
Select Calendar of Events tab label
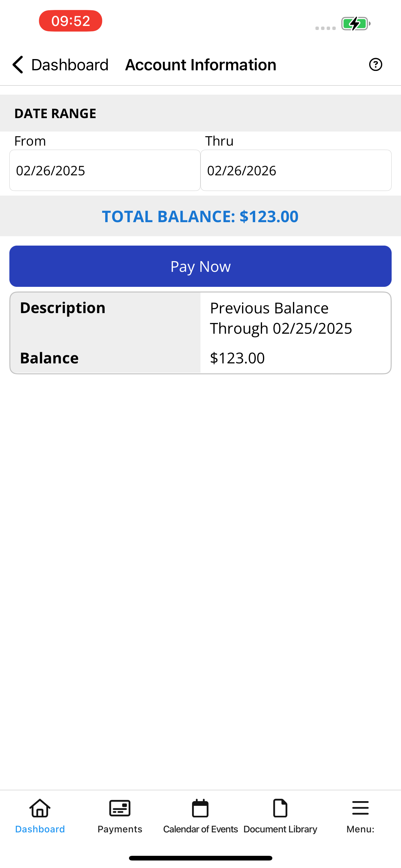pos(200,829)
